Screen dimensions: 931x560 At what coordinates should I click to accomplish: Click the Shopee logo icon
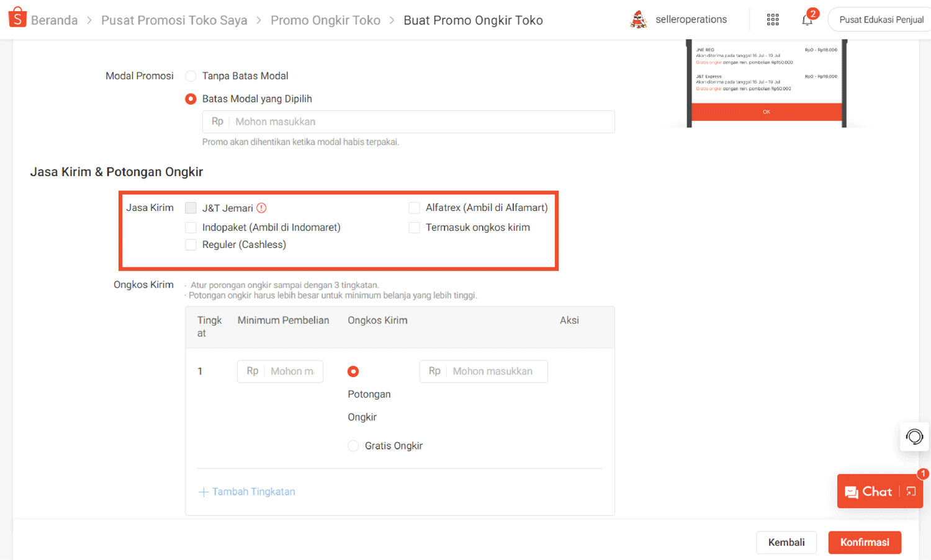pyautogui.click(x=17, y=18)
